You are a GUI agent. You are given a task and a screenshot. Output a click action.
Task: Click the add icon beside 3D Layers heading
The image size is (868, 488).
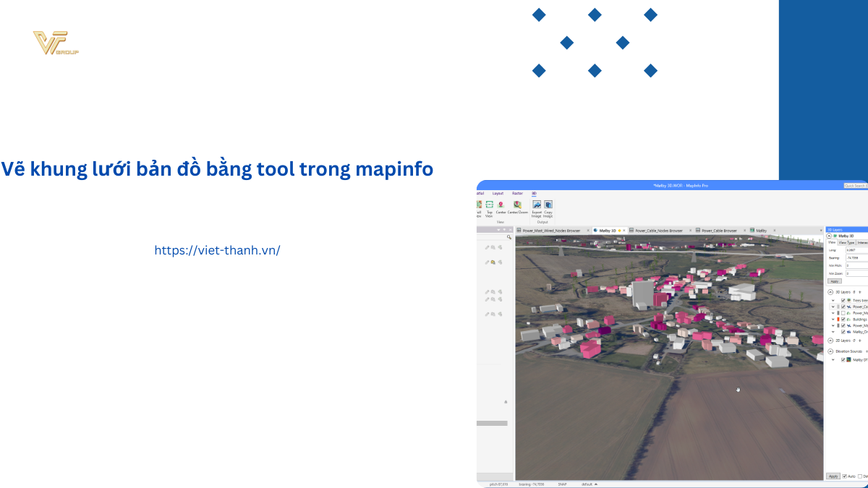(x=859, y=292)
